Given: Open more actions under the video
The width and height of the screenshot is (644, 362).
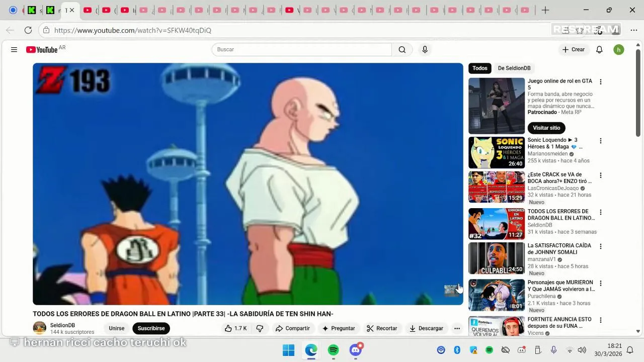Looking at the screenshot, I should click(x=457, y=328).
